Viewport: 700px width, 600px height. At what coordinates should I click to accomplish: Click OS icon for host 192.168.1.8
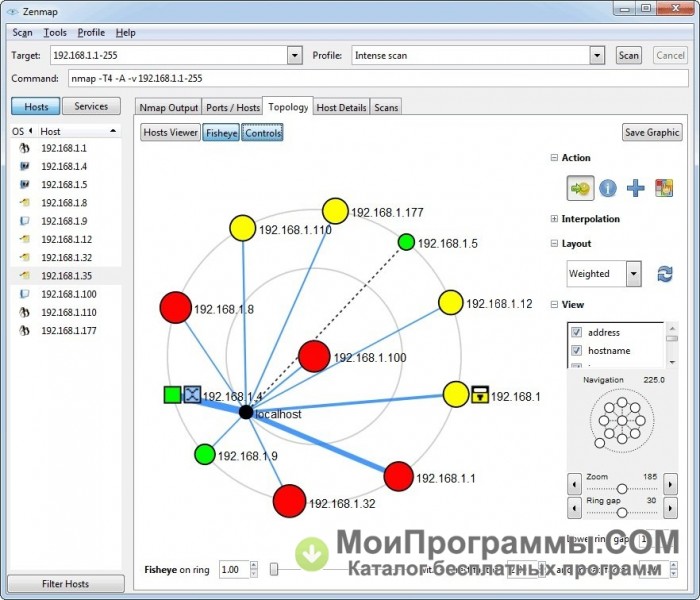25,203
